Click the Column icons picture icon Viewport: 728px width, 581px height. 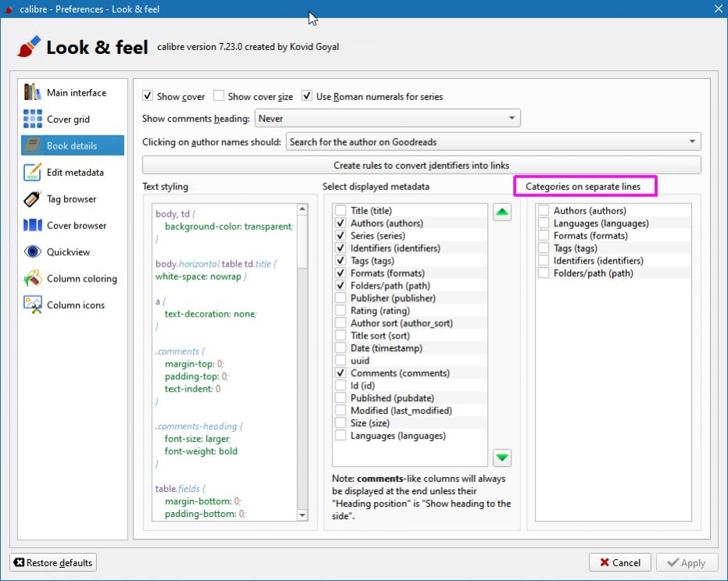[x=32, y=305]
